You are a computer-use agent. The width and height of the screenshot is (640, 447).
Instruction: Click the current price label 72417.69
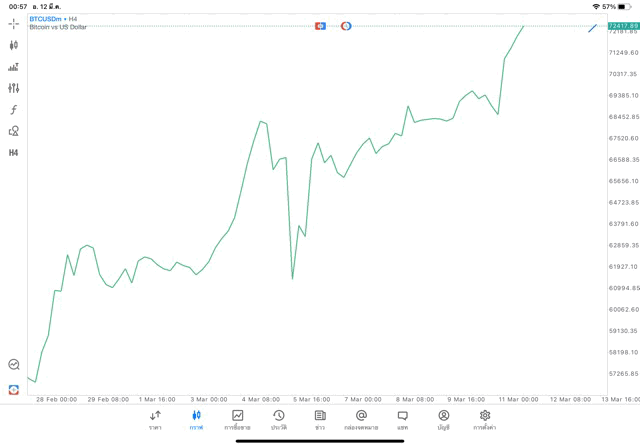click(x=622, y=26)
